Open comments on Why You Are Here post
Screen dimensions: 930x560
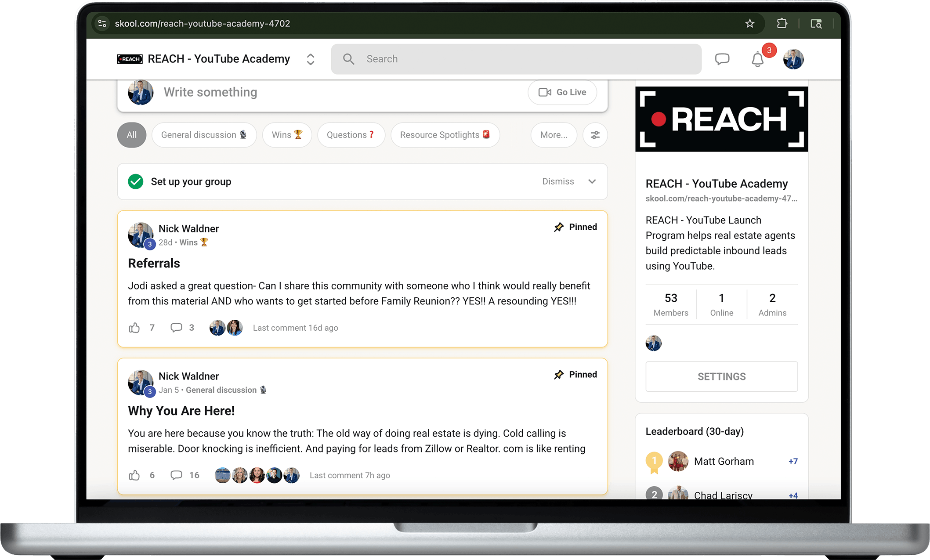[x=177, y=475]
